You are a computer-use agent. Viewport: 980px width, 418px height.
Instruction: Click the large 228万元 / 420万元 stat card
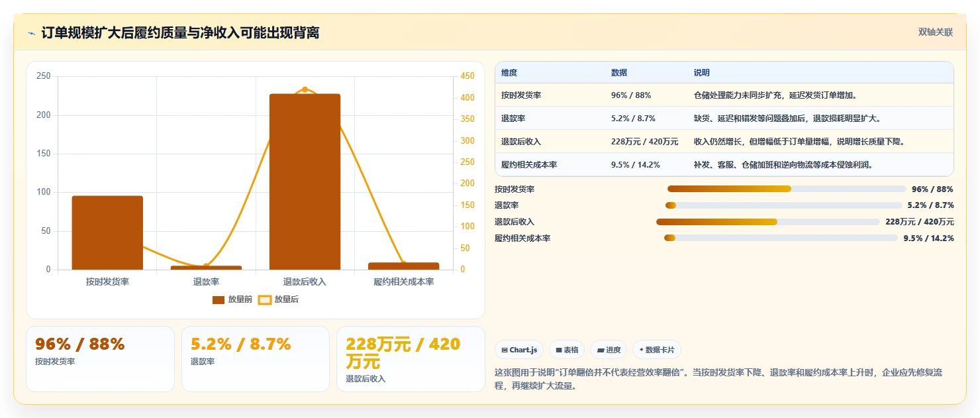click(411, 359)
